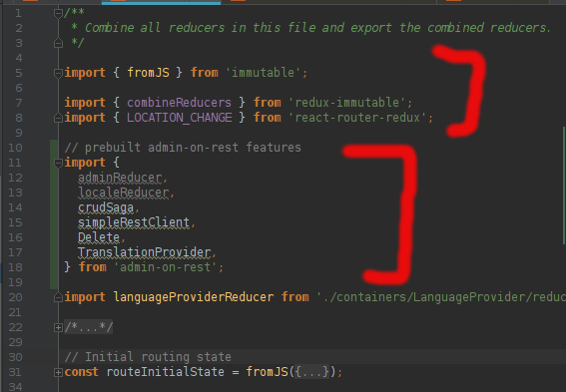The image size is (566, 392).
Task: Fold the admin-on-rest import block at line 11
Action: (x=58, y=163)
